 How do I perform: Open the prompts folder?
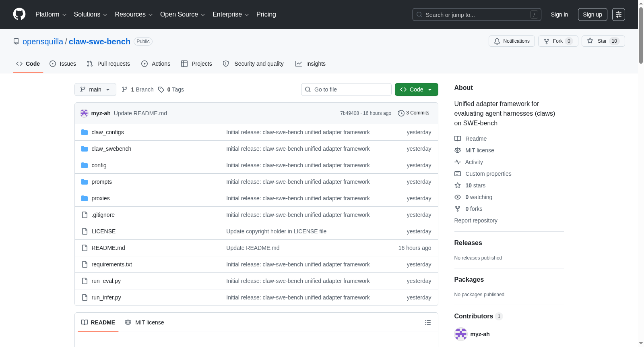(101, 182)
